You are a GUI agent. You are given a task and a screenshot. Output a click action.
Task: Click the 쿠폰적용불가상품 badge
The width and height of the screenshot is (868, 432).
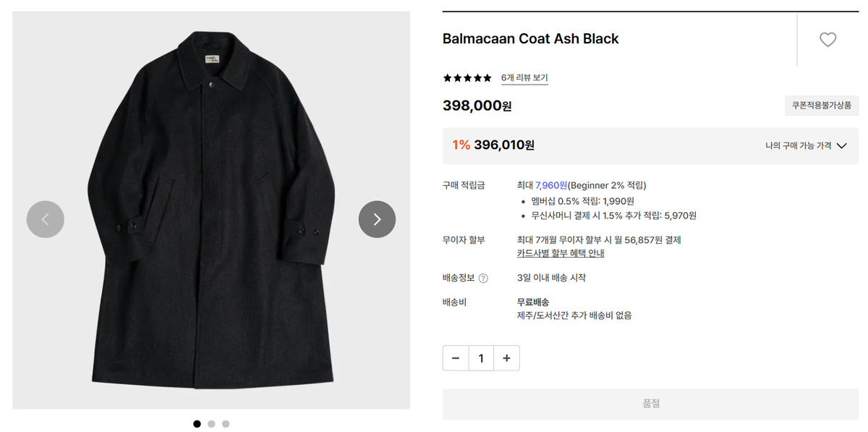pos(821,105)
